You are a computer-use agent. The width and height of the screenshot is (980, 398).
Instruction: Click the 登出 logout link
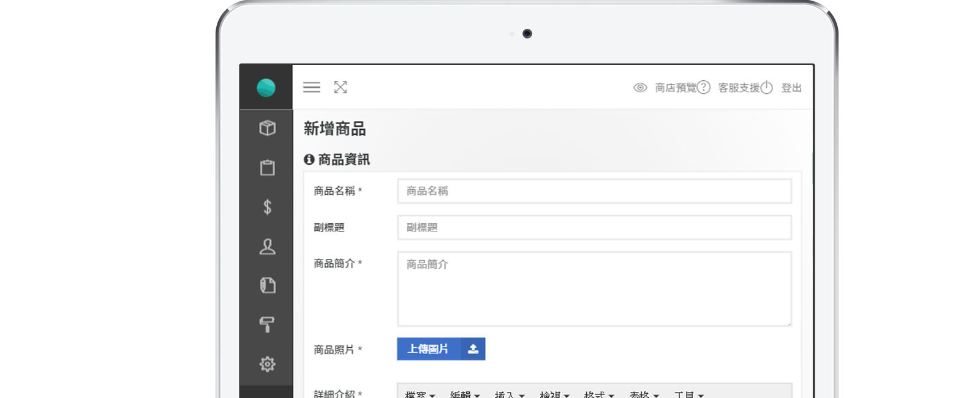tap(791, 88)
